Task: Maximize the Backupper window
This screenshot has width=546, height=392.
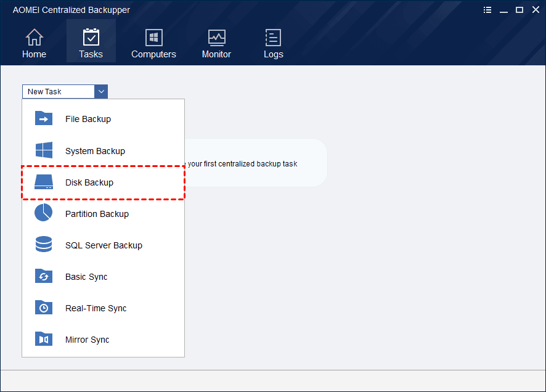Action: pos(520,10)
